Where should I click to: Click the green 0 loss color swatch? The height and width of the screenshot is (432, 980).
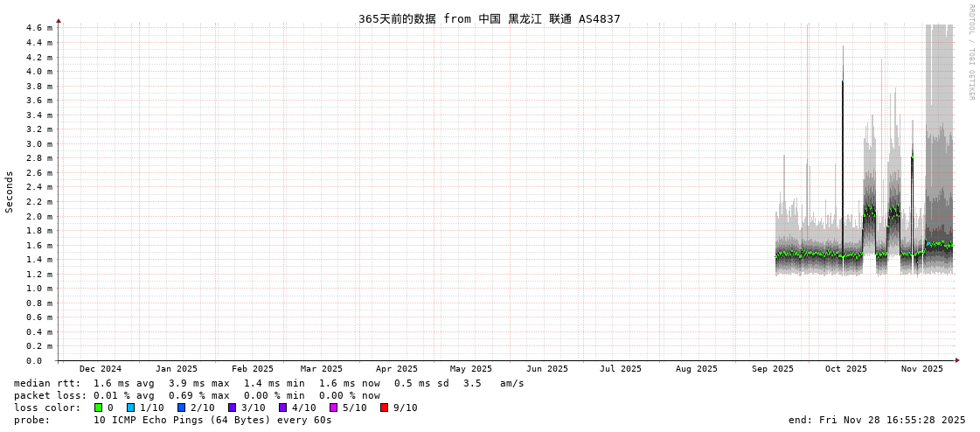99,408
